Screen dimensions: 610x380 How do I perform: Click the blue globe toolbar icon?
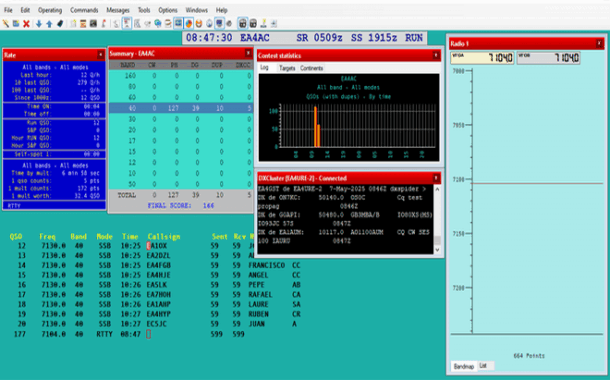[158, 24]
